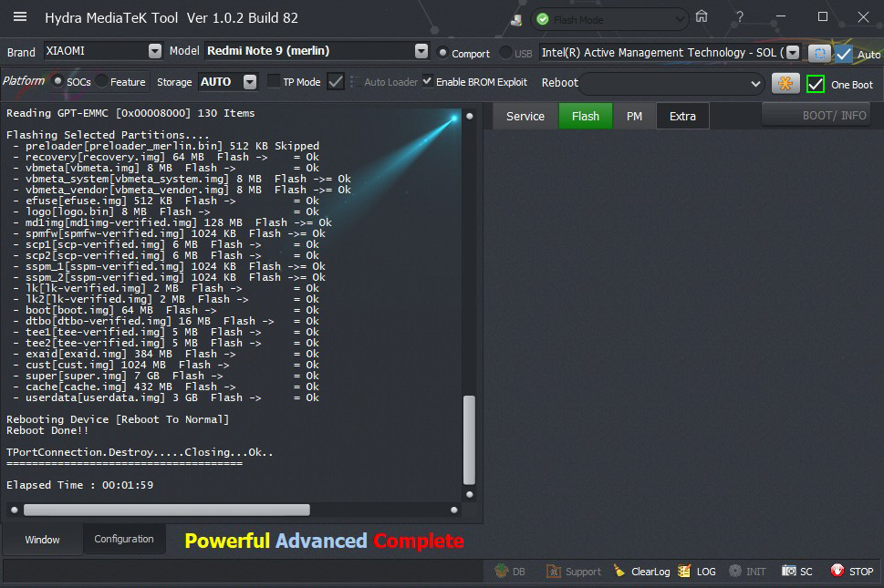Viewport: 884px width, 588px height.
Task: Click the INIT gear item
Action: 747,571
